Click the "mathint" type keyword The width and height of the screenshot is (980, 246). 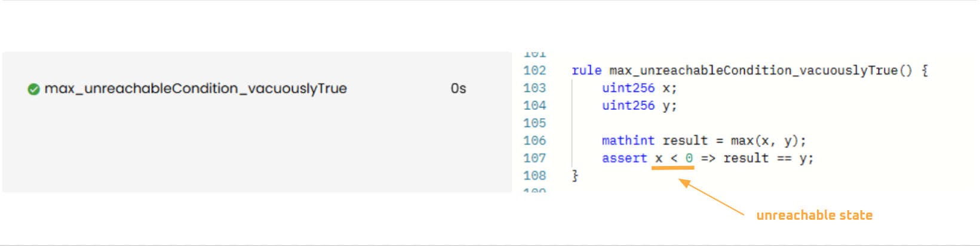pos(628,141)
